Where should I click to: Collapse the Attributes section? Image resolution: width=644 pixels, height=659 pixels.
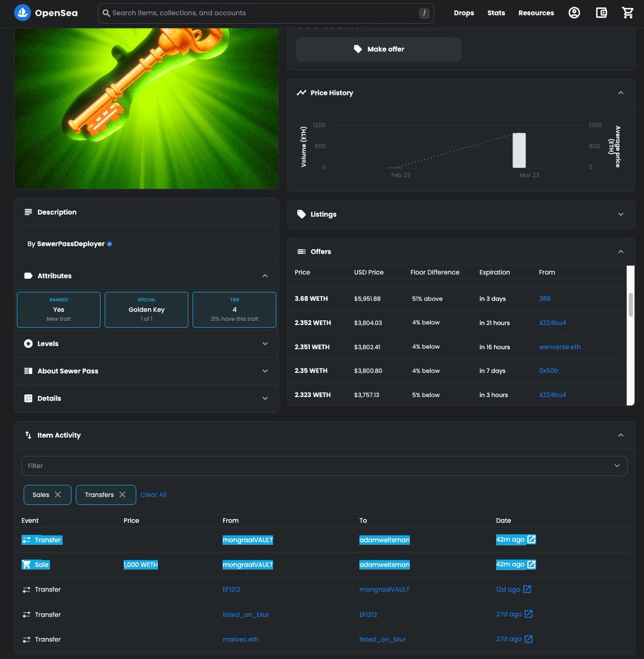265,276
